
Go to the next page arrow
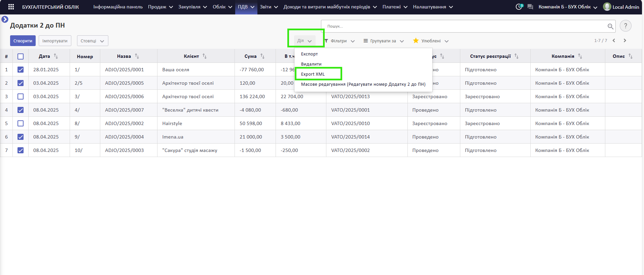click(625, 41)
